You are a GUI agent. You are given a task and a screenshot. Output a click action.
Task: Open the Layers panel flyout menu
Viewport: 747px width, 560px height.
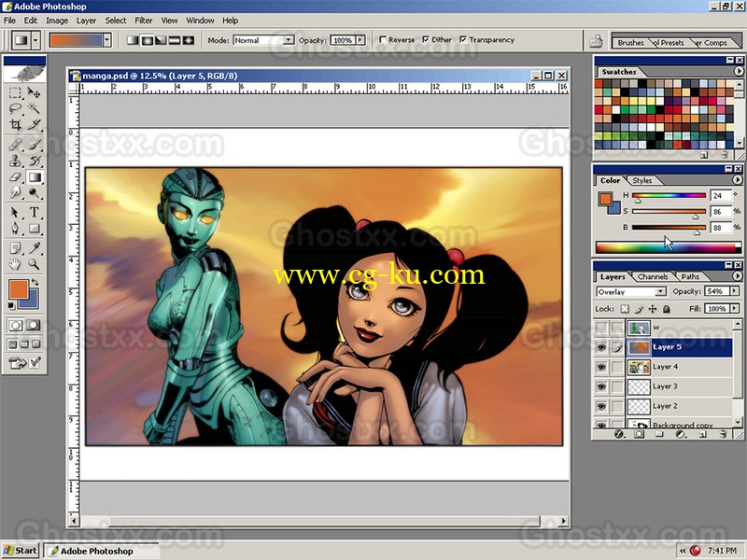[738, 276]
